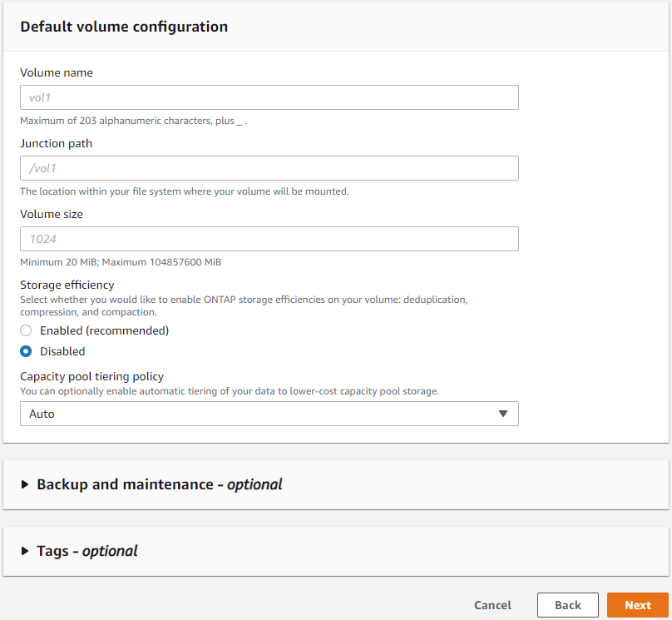Click the "Default volume configuration" heading

click(124, 27)
